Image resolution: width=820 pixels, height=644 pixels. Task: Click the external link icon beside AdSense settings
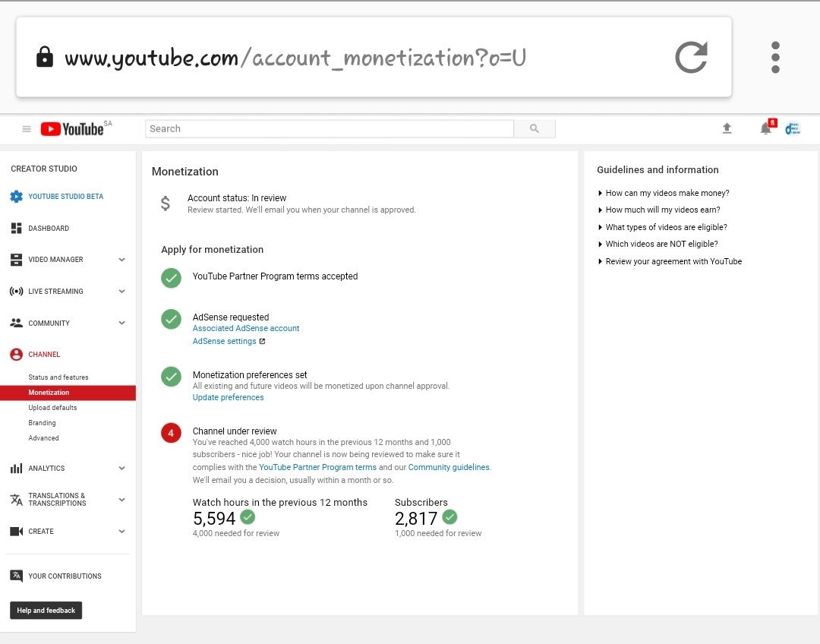pos(262,341)
